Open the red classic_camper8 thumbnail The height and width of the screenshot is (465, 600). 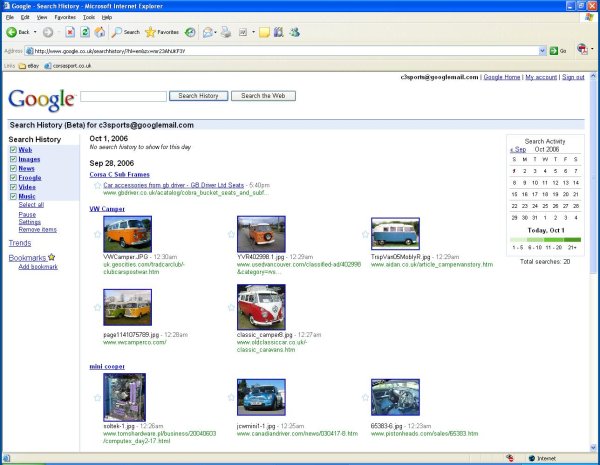(261, 307)
